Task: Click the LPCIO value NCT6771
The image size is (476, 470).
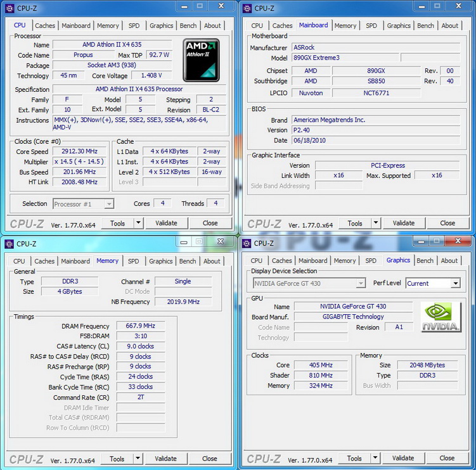Action: coord(376,93)
